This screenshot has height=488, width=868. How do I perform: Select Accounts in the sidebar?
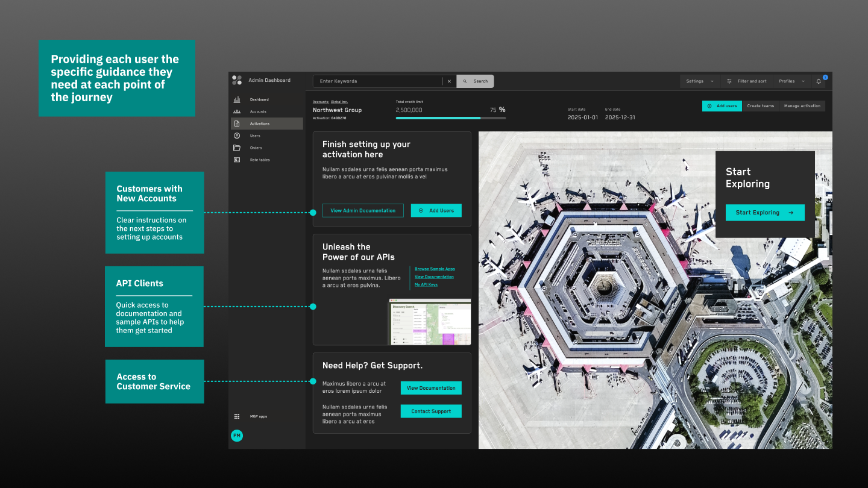pos(267,111)
